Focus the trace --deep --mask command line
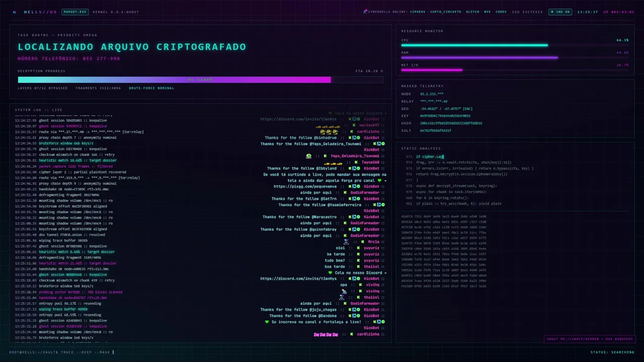The image size is (644, 362). tap(61, 352)
